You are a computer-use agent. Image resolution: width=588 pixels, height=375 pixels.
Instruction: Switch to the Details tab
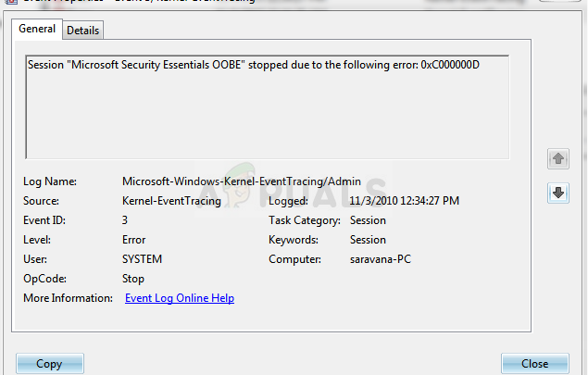pyautogui.click(x=82, y=31)
